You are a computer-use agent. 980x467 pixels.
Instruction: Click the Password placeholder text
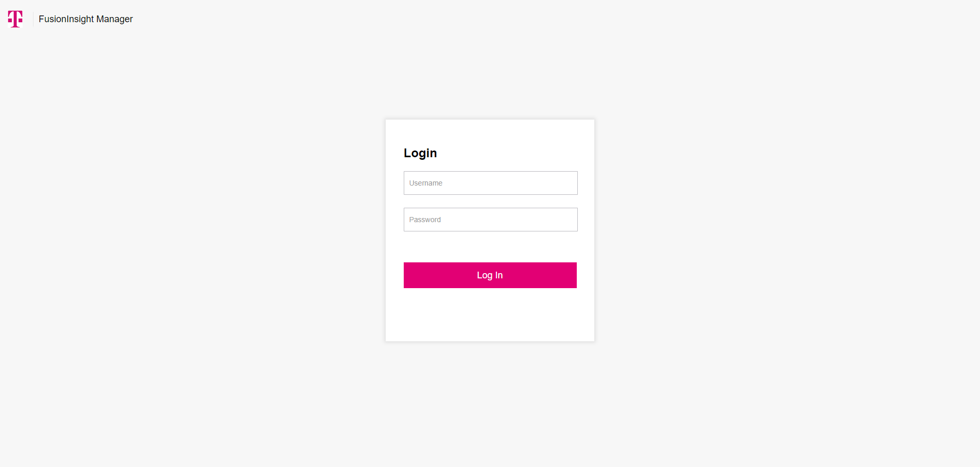pyautogui.click(x=425, y=220)
